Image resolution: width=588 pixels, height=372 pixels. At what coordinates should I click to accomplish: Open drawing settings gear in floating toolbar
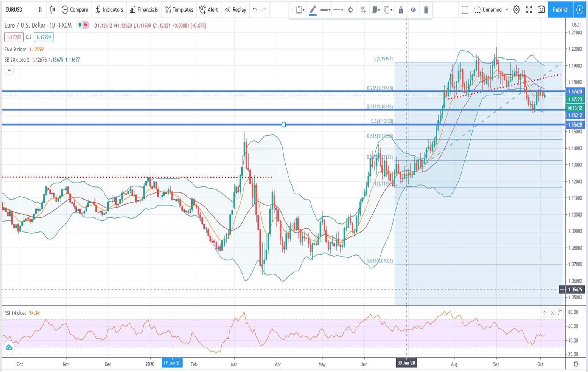click(350, 10)
